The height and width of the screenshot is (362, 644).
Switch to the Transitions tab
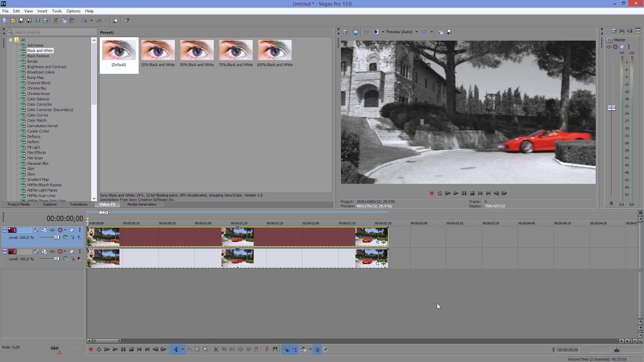78,205
